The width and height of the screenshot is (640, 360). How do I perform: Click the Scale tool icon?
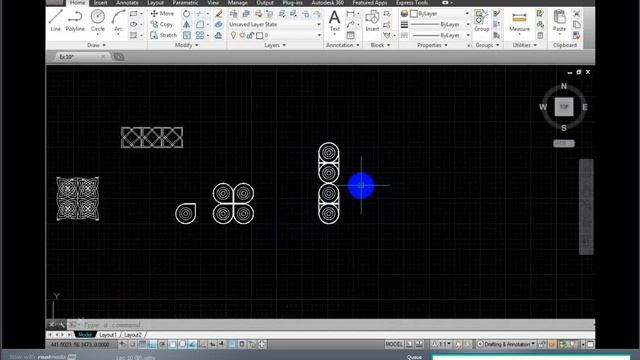187,35
